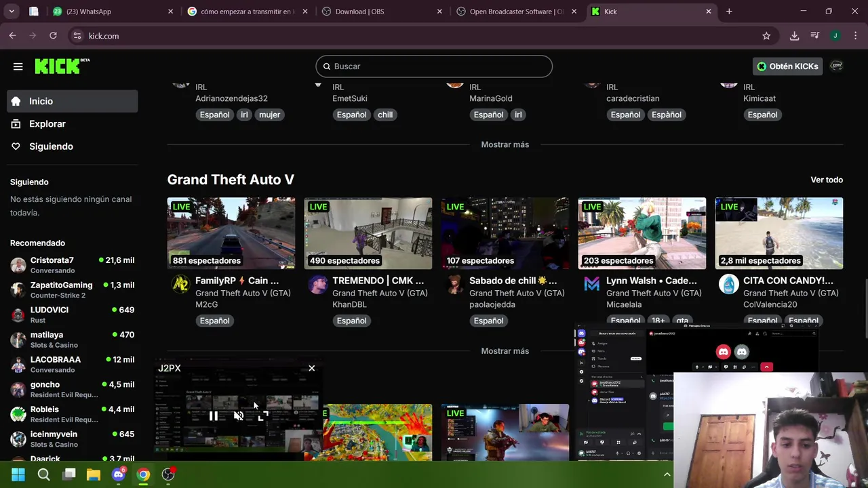Open recommended channel goncho
This screenshot has height=488, width=868.
coord(72,389)
